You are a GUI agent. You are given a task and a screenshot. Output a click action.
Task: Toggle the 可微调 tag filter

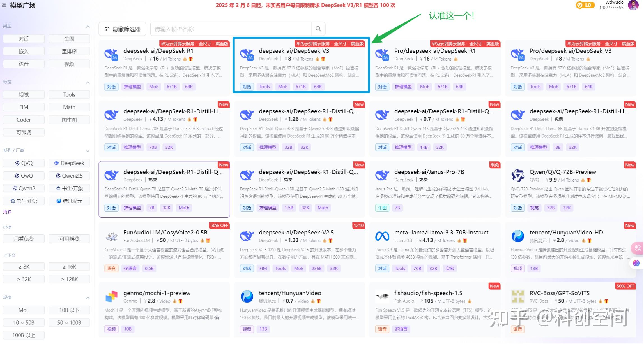click(24, 132)
